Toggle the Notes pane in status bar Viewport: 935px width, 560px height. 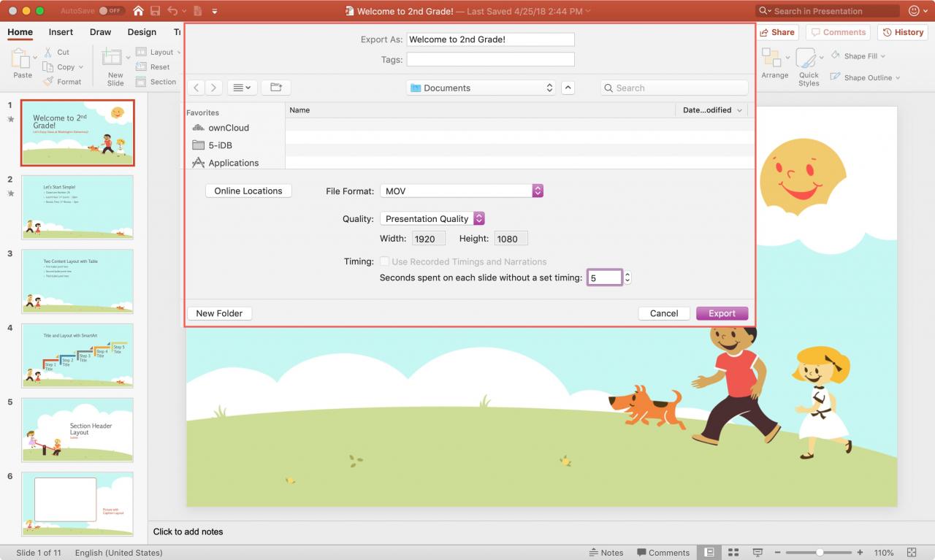606,553
